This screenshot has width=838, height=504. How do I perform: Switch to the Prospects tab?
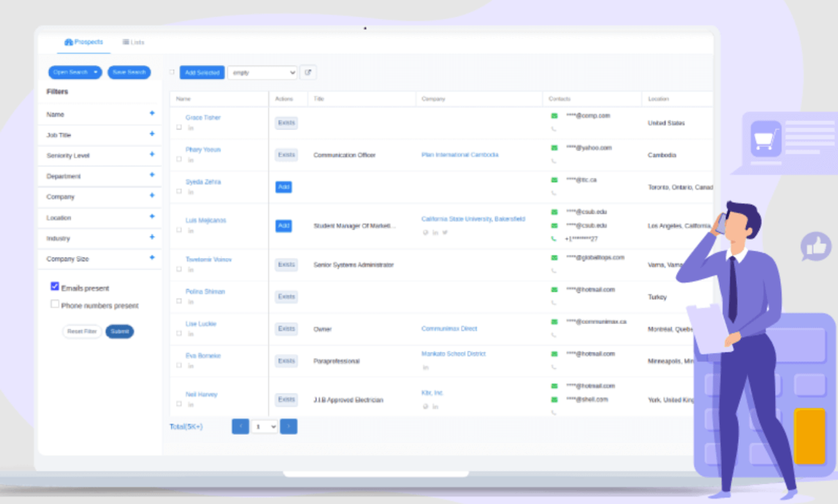click(84, 42)
